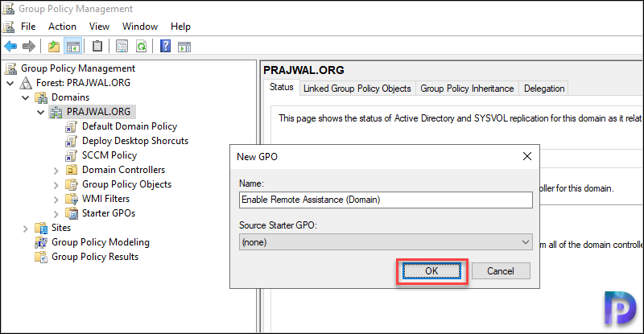The image size is (644, 334).
Task: Click the Default Domain Policy GPO icon
Action: [x=71, y=126]
